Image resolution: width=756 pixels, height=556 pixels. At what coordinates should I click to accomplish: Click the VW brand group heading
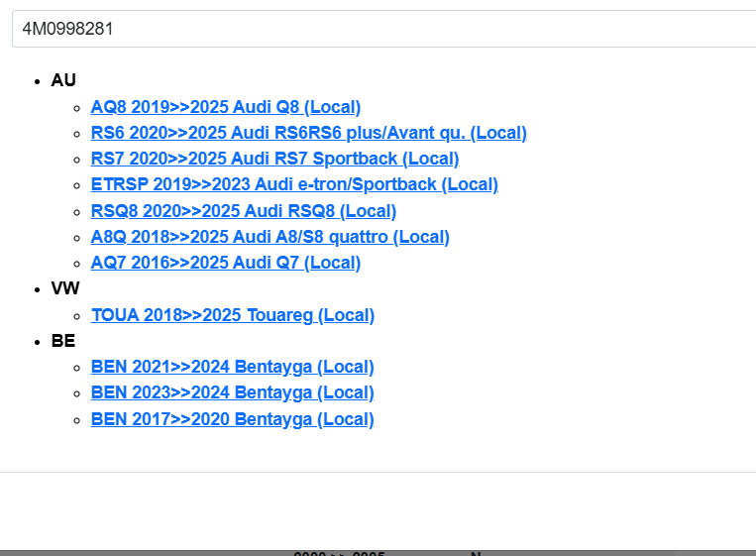65,288
